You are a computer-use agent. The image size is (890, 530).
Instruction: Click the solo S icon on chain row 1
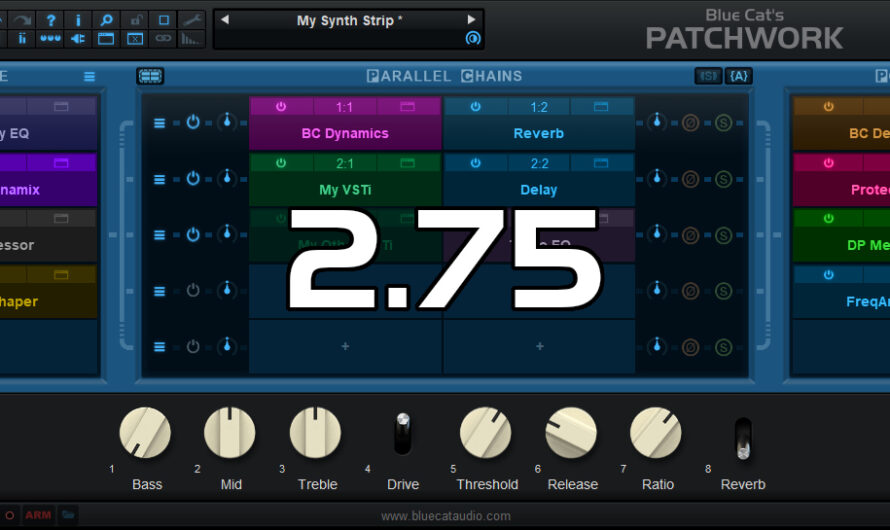(723, 123)
